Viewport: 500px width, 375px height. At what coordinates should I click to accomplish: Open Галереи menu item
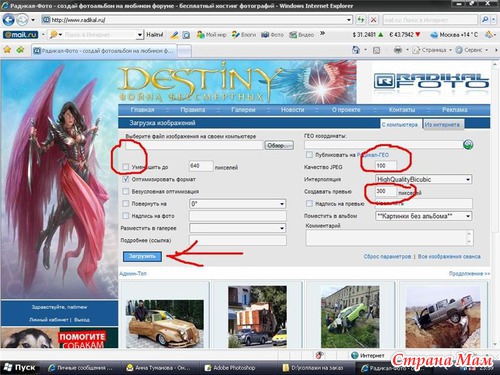tap(243, 110)
